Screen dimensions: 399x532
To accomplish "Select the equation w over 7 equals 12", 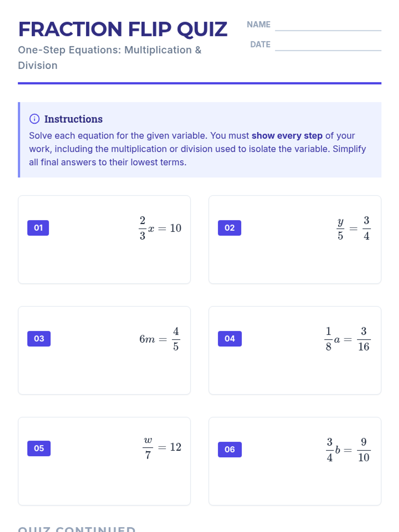I will [x=162, y=448].
